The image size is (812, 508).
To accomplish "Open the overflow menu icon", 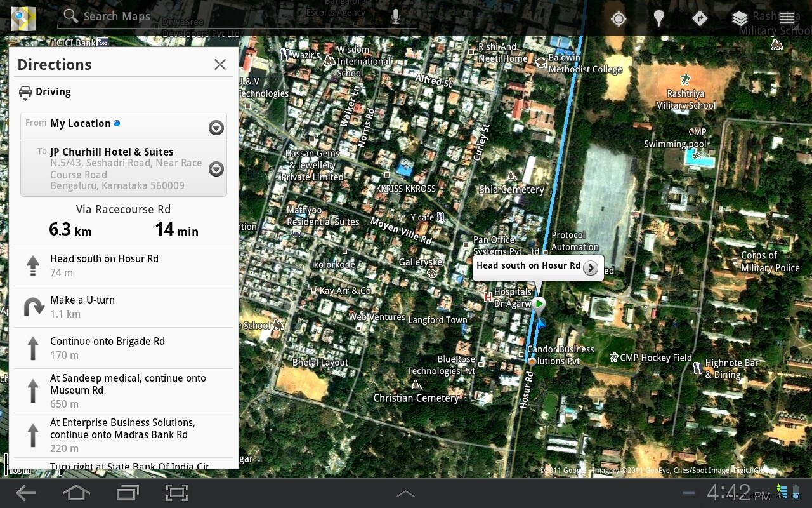I will (787, 18).
